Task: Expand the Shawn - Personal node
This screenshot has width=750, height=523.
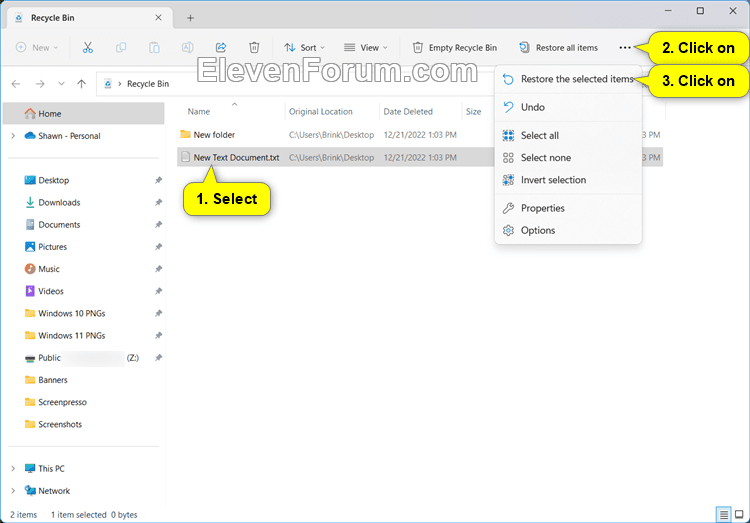Action: (13, 136)
